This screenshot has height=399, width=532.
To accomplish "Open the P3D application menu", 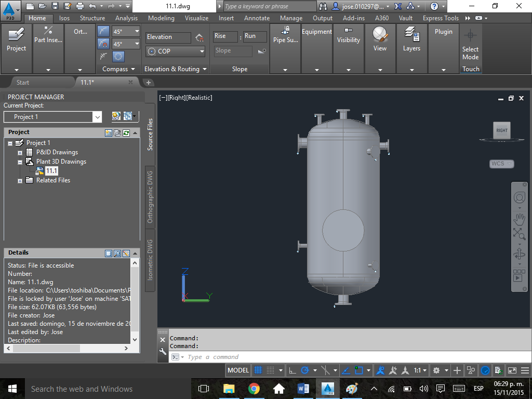I will [10, 10].
